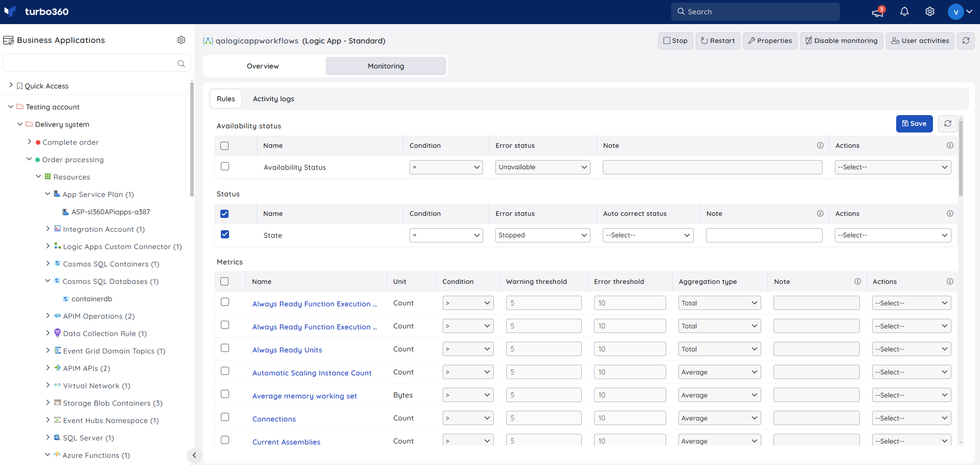Open the notifications bell icon
980x465 pixels.
pyautogui.click(x=904, y=12)
